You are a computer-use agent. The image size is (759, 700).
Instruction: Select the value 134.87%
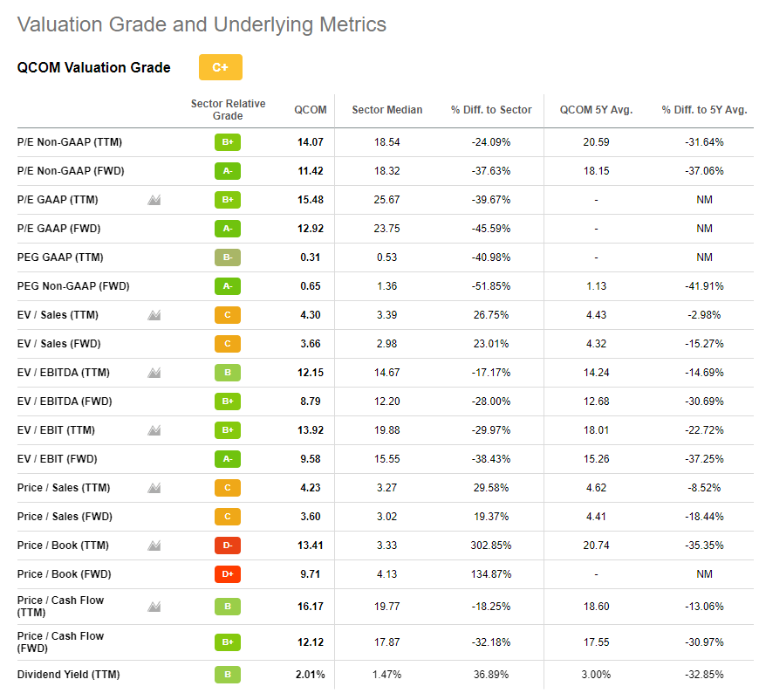(491, 574)
